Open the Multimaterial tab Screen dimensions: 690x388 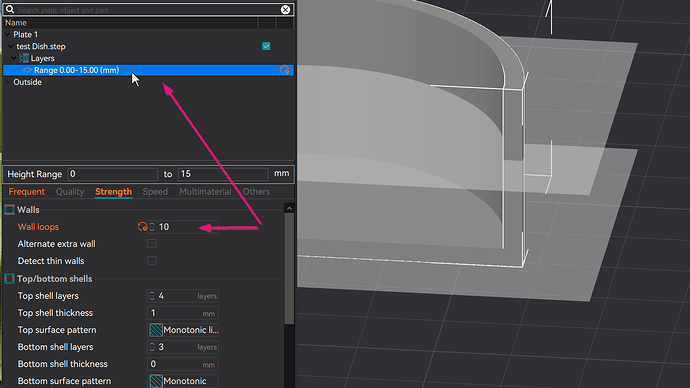(205, 192)
